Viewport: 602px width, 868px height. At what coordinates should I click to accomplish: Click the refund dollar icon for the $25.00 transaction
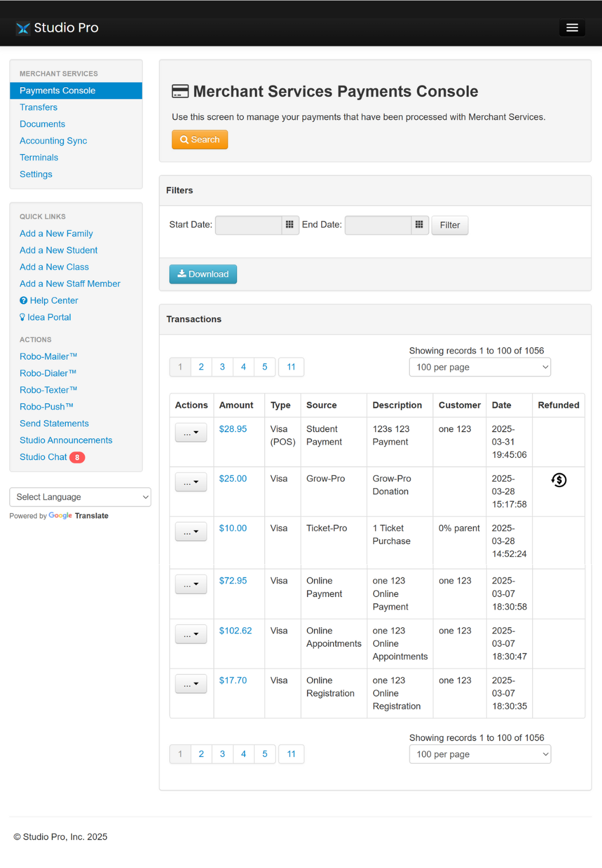coord(558,480)
